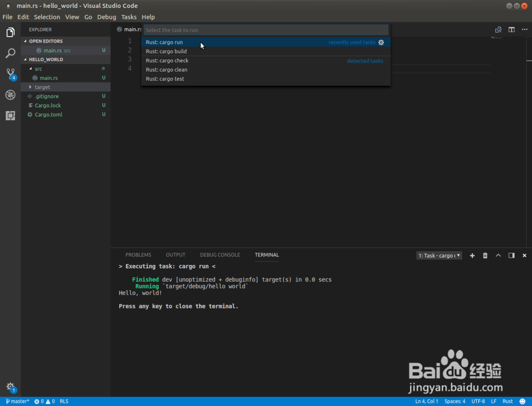
Task: Open the Extensions view in activity bar
Action: tap(11, 115)
